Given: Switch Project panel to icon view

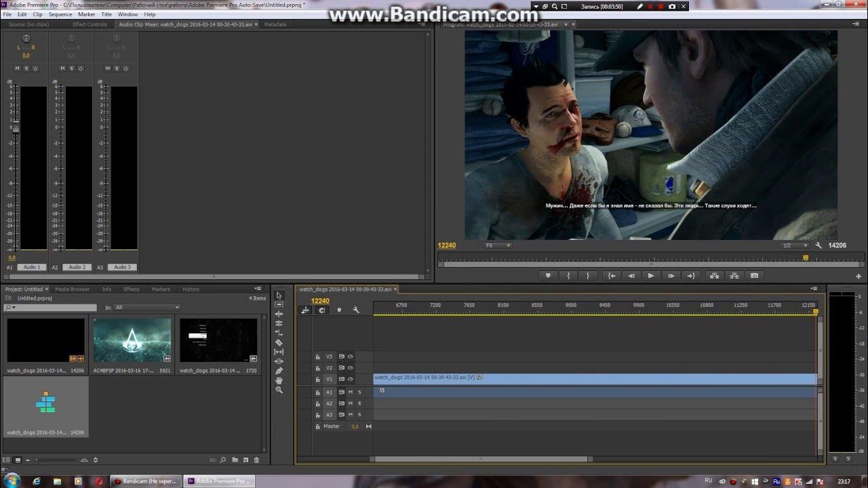Looking at the screenshot, I should 18,460.
